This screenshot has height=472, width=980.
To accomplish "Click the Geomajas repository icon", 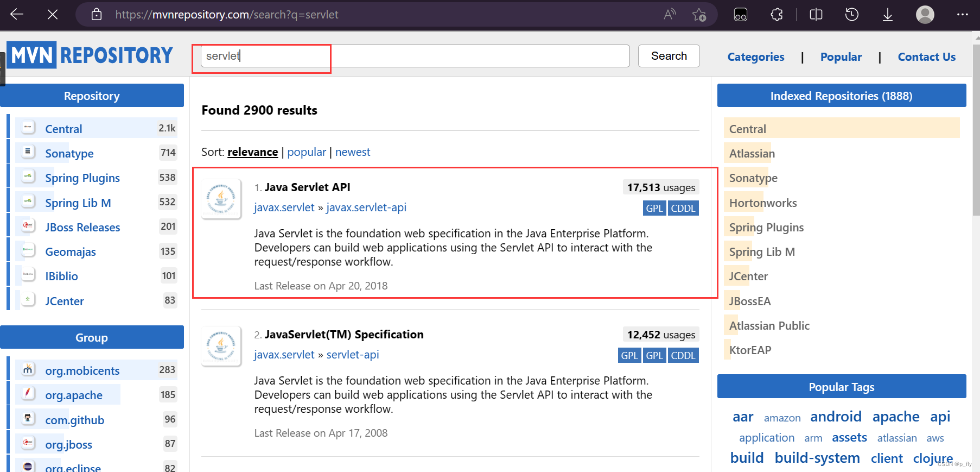I will point(28,250).
